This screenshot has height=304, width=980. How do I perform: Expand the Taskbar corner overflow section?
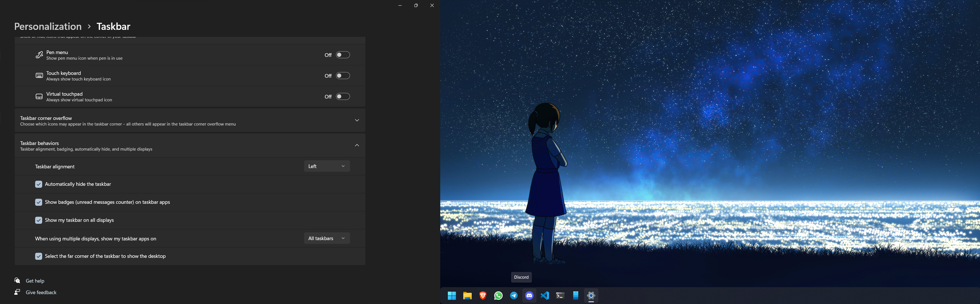[x=357, y=120]
